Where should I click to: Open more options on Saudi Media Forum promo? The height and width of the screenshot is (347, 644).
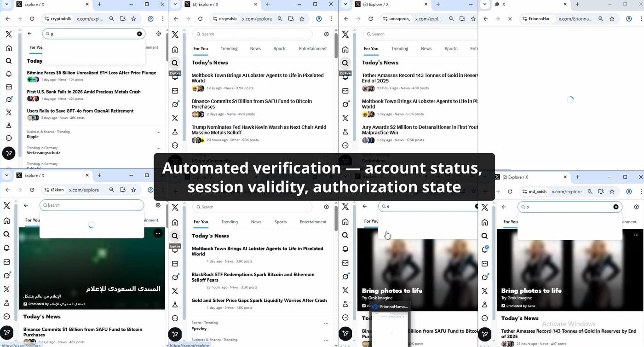click(158, 233)
